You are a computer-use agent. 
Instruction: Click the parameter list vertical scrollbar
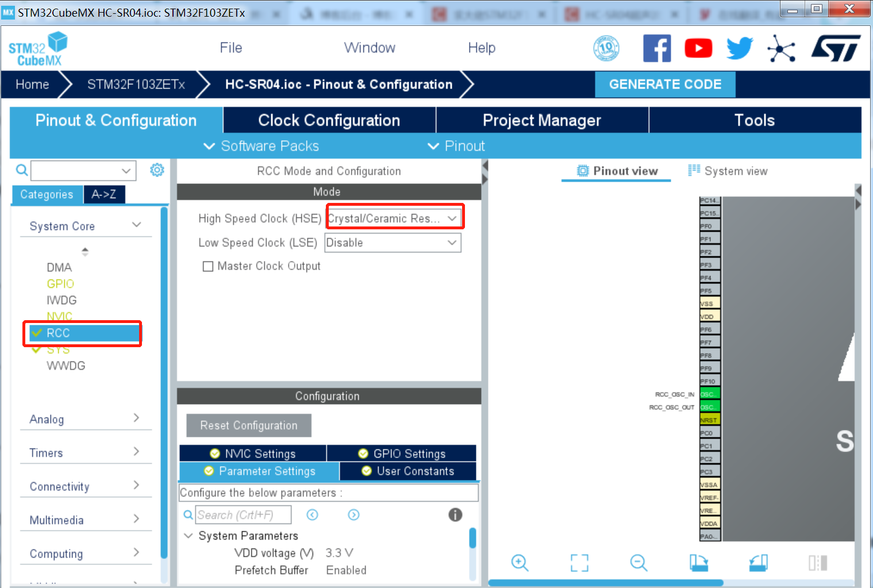472,538
